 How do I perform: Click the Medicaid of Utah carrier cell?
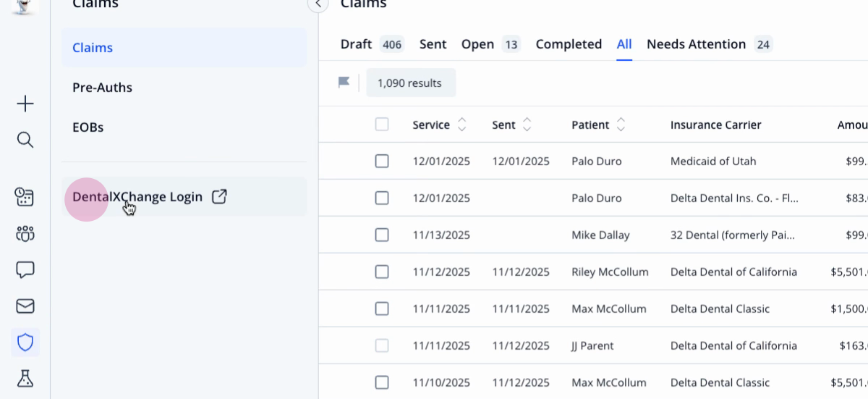tap(713, 161)
